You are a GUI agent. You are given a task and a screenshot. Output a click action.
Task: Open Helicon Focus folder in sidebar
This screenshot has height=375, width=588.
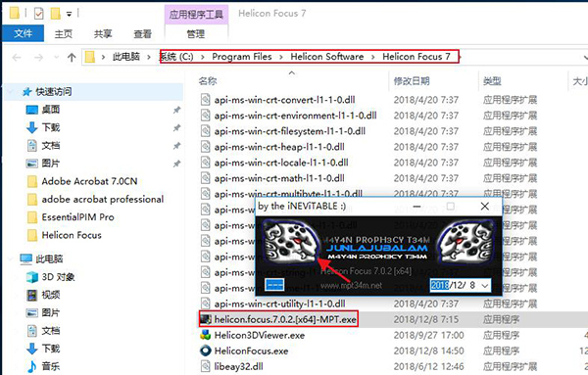click(72, 235)
